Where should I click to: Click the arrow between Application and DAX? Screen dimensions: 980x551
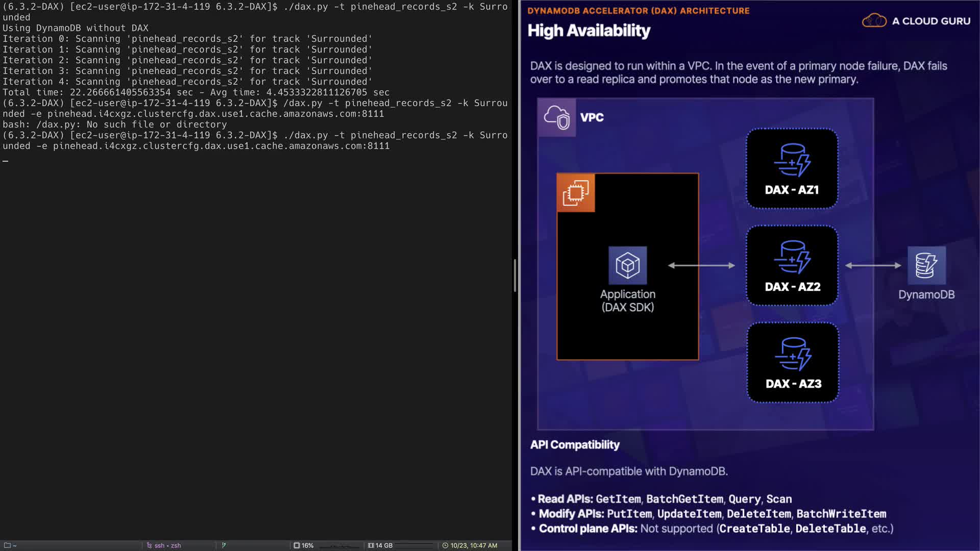click(x=701, y=265)
